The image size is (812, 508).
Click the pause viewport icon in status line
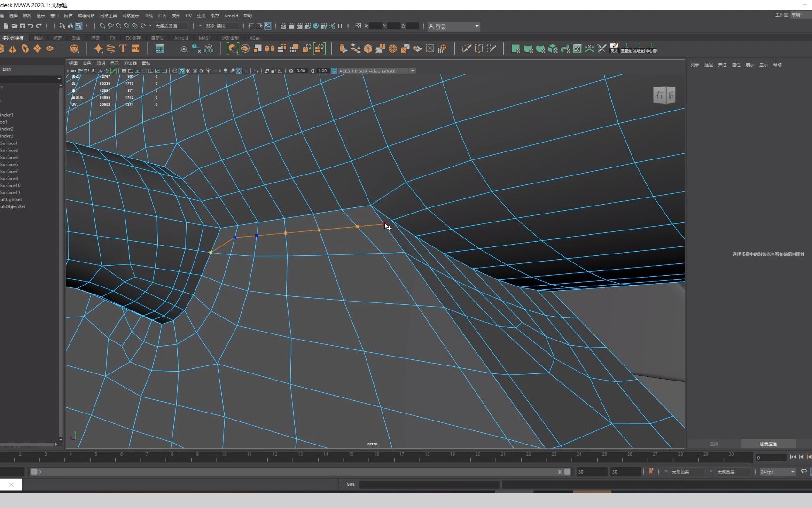(340, 26)
